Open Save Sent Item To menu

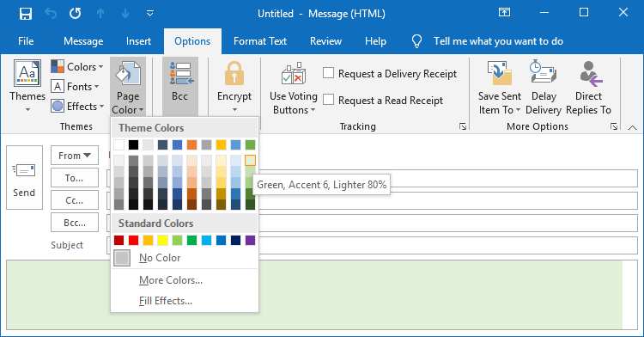click(x=500, y=88)
